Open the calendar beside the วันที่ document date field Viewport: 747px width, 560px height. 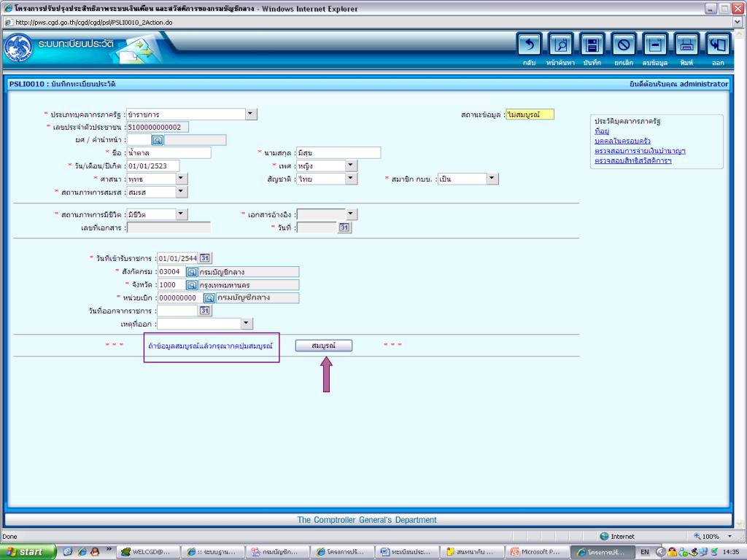pyautogui.click(x=344, y=227)
